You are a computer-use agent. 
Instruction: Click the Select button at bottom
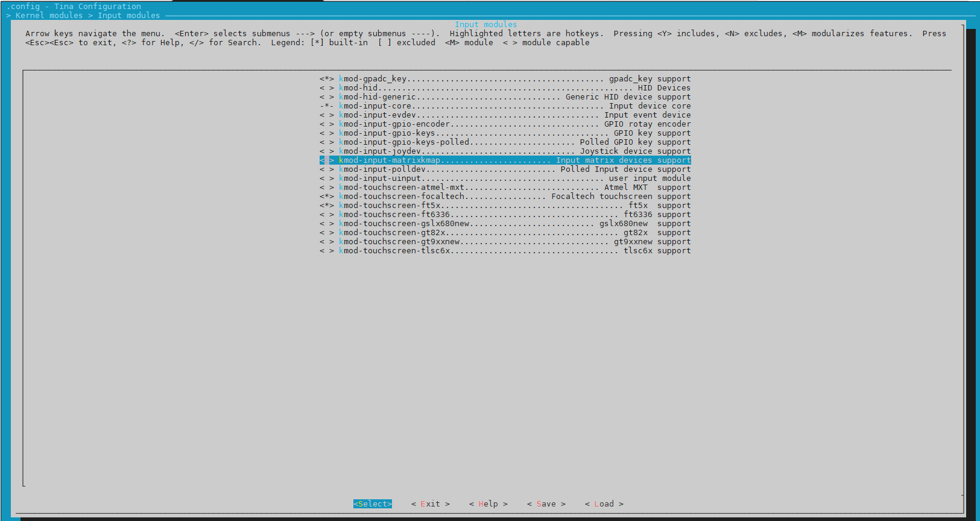pyautogui.click(x=372, y=504)
